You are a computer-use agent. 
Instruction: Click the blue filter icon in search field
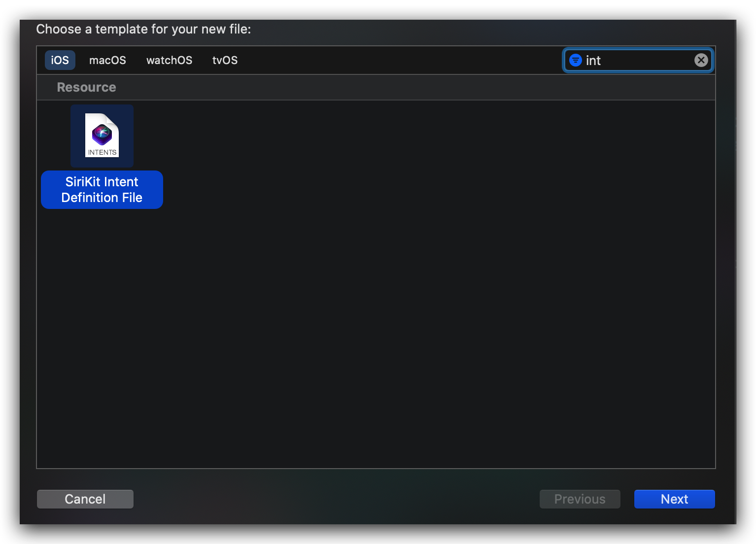[x=575, y=60]
